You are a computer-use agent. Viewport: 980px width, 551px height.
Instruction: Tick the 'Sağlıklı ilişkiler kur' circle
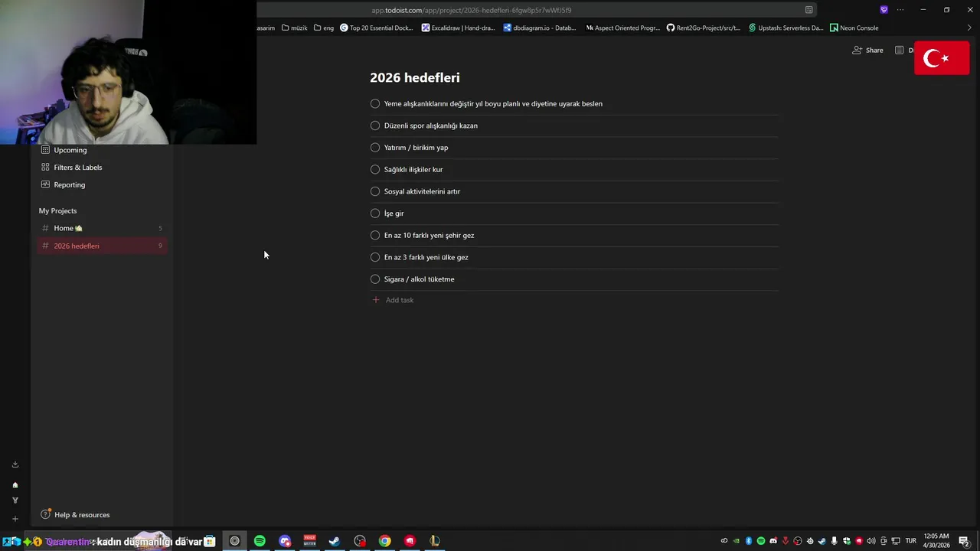point(375,169)
